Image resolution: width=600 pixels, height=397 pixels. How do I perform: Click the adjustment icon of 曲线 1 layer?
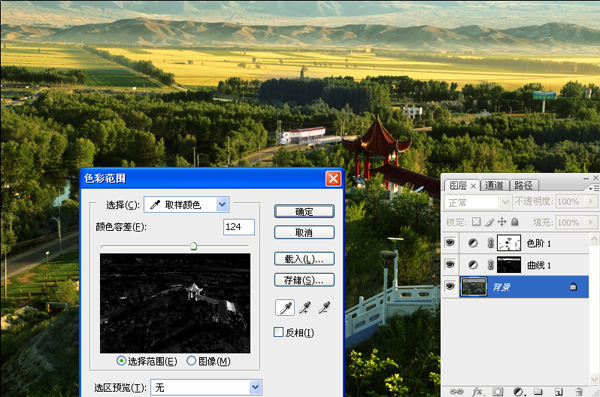coord(473,265)
